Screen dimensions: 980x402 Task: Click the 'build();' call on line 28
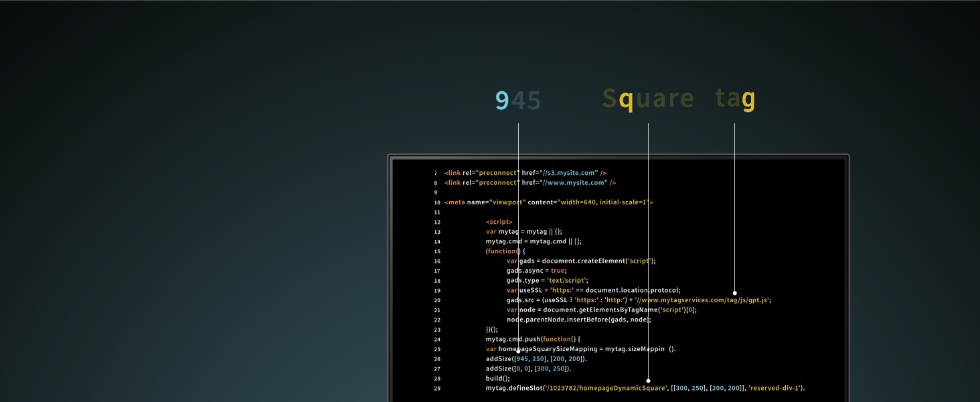[x=497, y=379]
